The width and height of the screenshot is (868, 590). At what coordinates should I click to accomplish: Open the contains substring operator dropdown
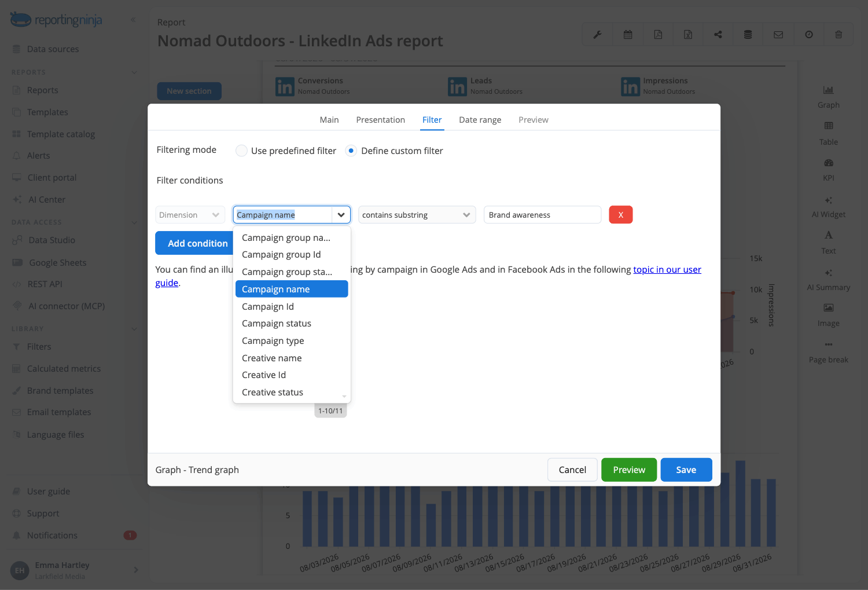[x=417, y=215]
